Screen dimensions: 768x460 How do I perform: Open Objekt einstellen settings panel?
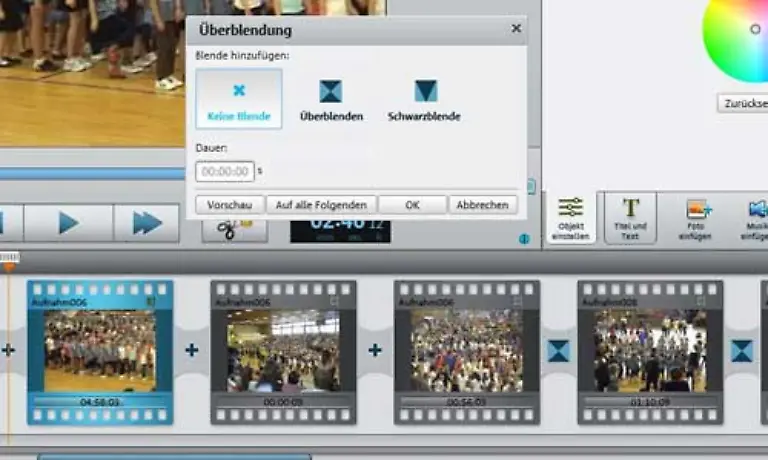(x=571, y=217)
